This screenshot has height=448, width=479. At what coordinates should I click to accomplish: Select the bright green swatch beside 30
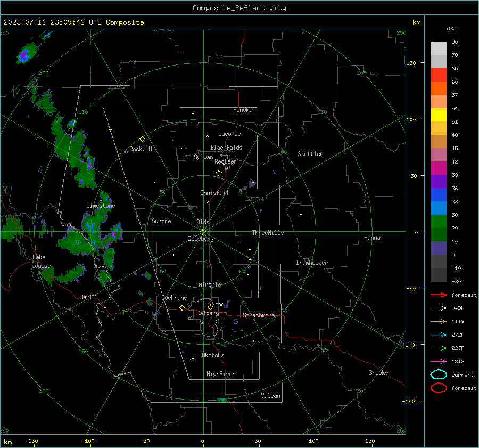click(x=439, y=221)
